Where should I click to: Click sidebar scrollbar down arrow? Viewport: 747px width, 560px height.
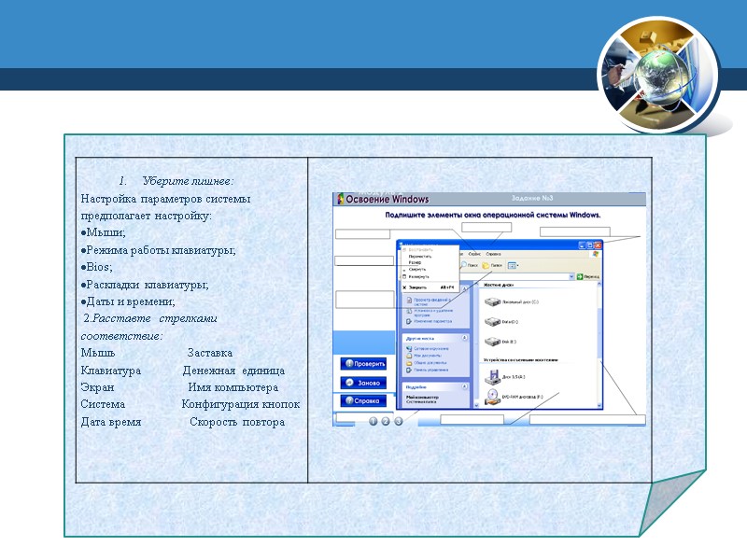click(476, 405)
